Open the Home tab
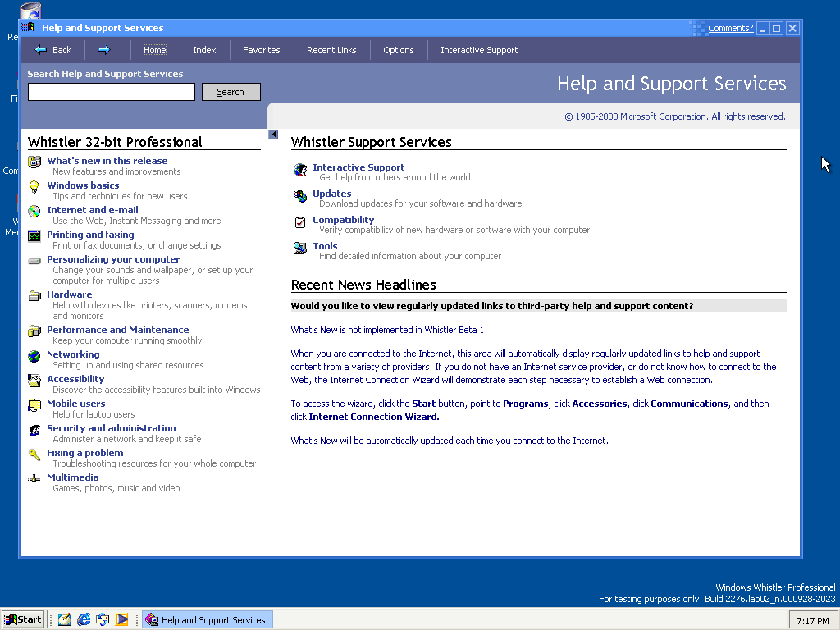This screenshot has height=630, width=840. coord(155,50)
